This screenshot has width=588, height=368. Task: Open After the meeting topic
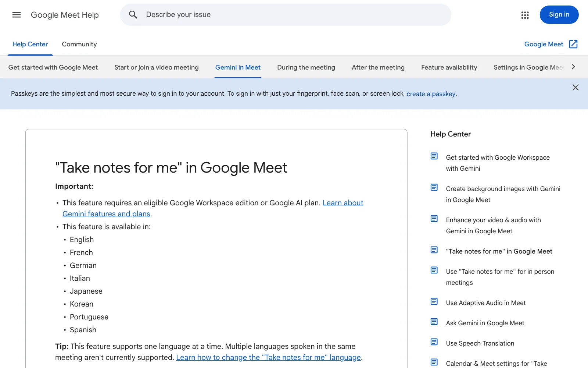378,67
